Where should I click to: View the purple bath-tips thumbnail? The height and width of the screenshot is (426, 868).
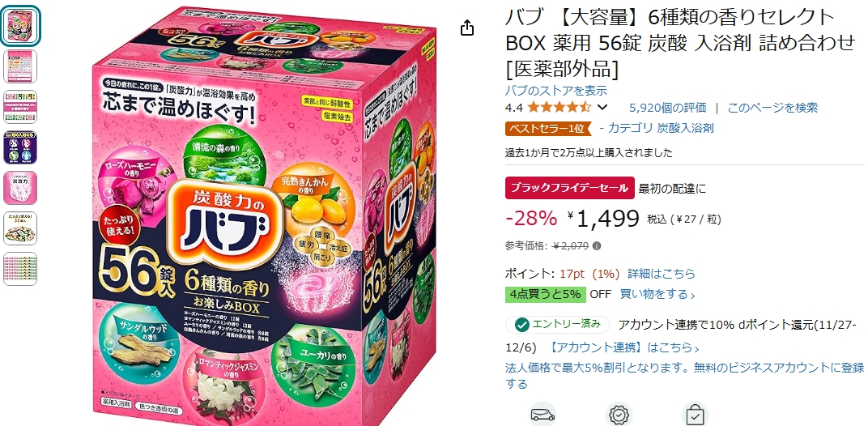[20, 147]
